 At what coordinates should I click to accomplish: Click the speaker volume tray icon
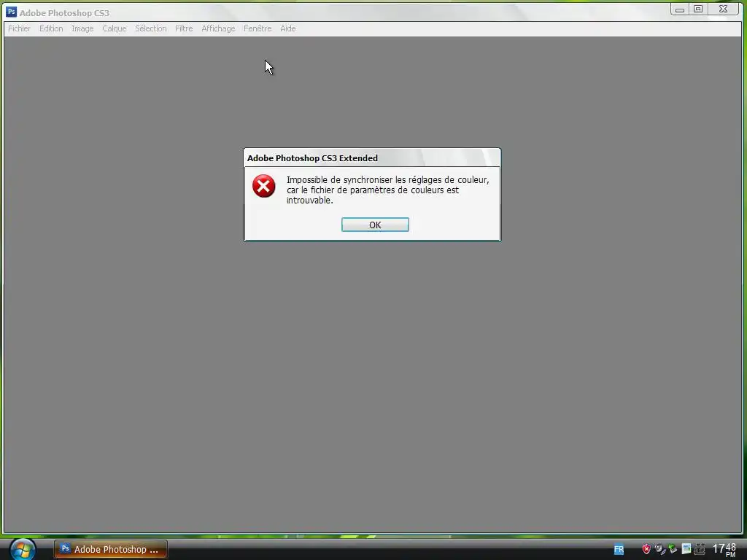point(659,549)
